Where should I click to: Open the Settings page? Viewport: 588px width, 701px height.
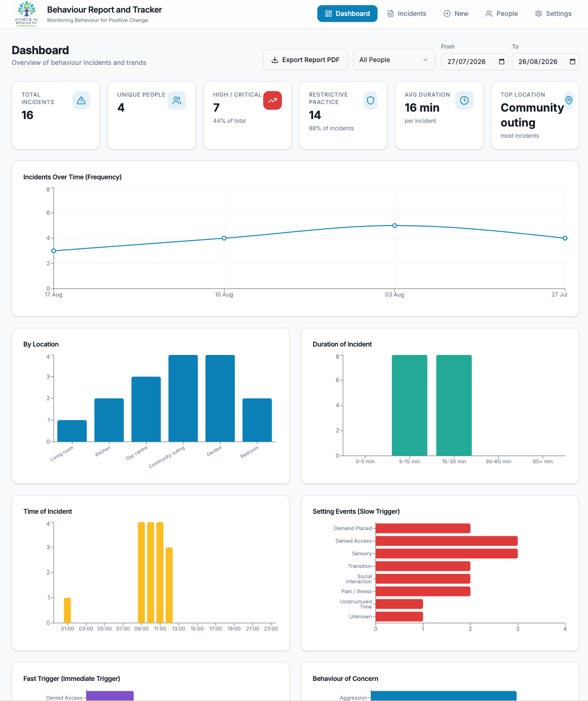coord(553,14)
